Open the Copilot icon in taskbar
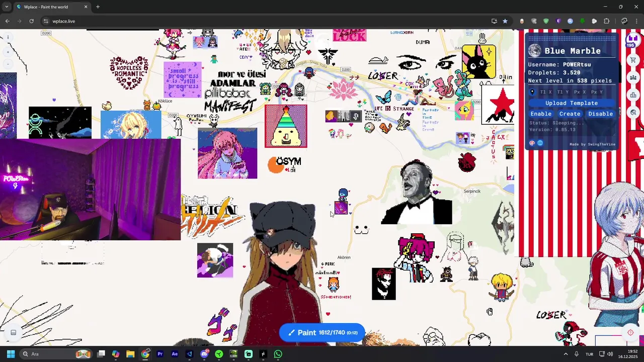 [x=116, y=354]
